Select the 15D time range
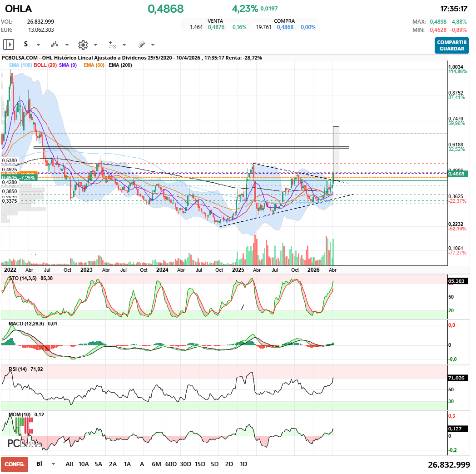 200,464
